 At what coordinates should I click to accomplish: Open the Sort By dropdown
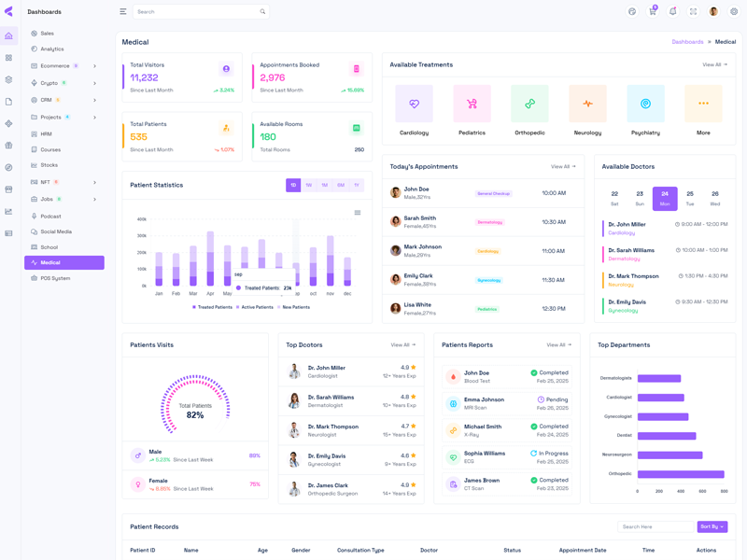tap(712, 526)
